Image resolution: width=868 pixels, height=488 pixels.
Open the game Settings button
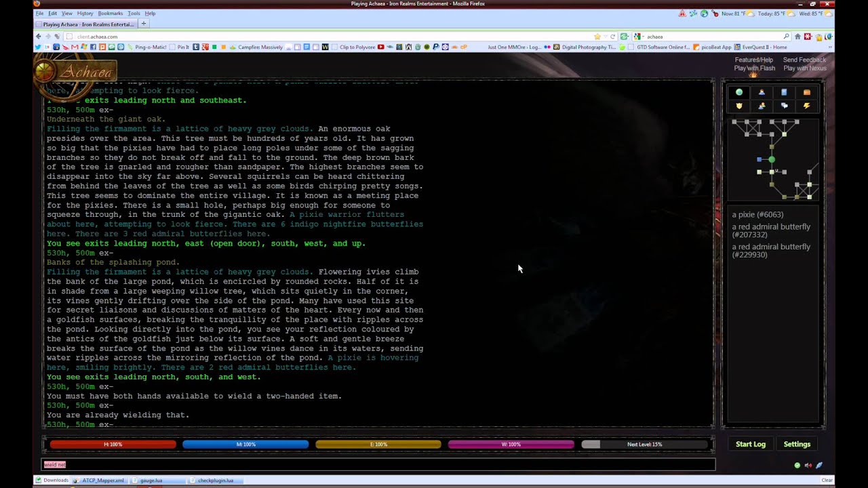[797, 444]
